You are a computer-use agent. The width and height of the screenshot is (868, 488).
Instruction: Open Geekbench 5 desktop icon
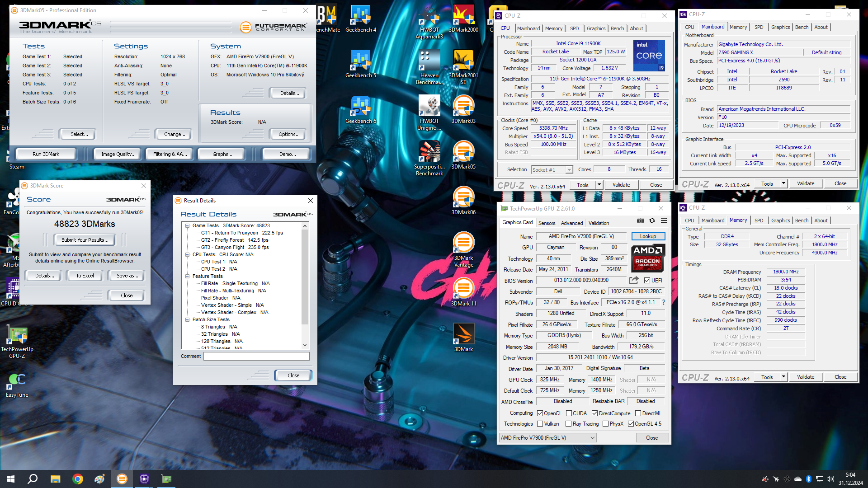pyautogui.click(x=361, y=65)
